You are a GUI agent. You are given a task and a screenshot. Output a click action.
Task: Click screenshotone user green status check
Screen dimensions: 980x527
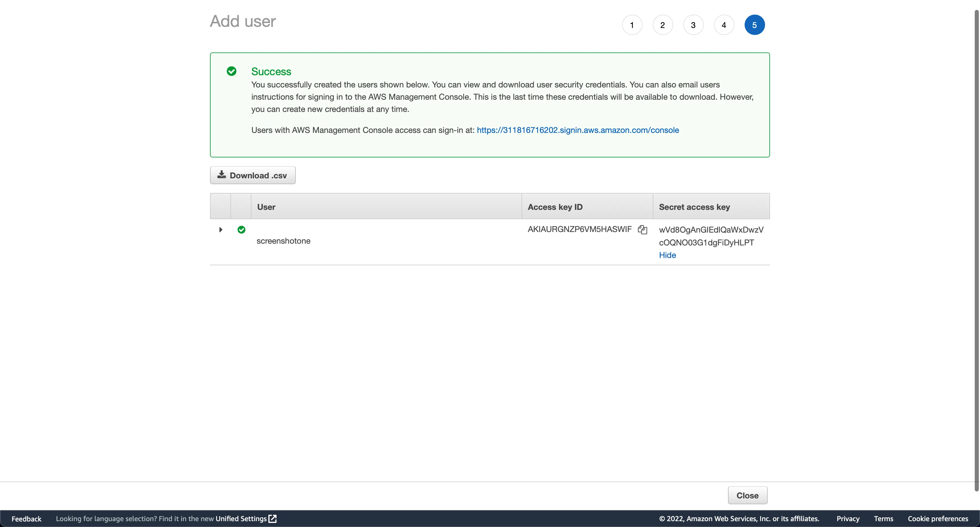241,230
